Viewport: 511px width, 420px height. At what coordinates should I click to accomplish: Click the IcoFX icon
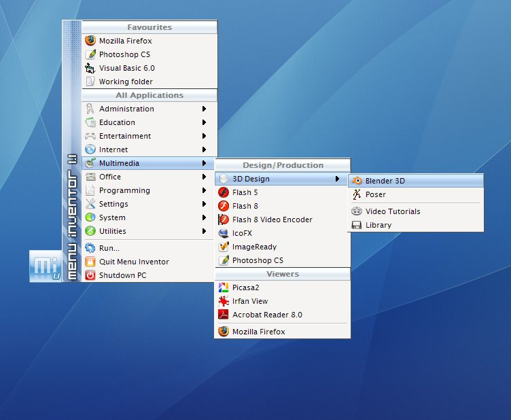click(224, 233)
